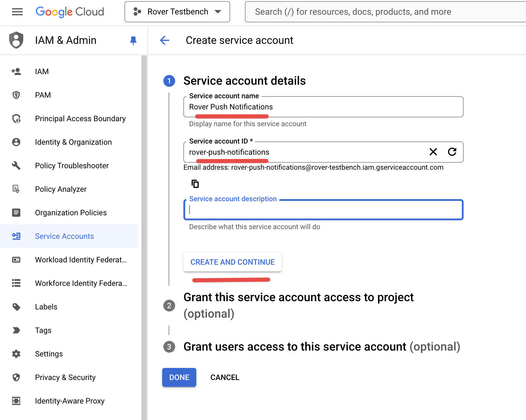This screenshot has width=526, height=420.
Task: Copy the service account email address
Action: click(x=195, y=184)
